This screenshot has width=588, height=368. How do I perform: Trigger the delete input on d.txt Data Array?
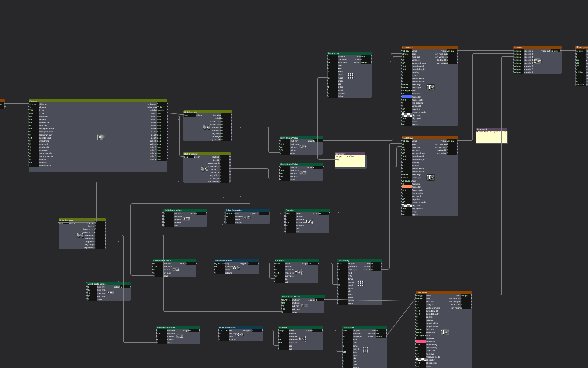tap(333, 96)
